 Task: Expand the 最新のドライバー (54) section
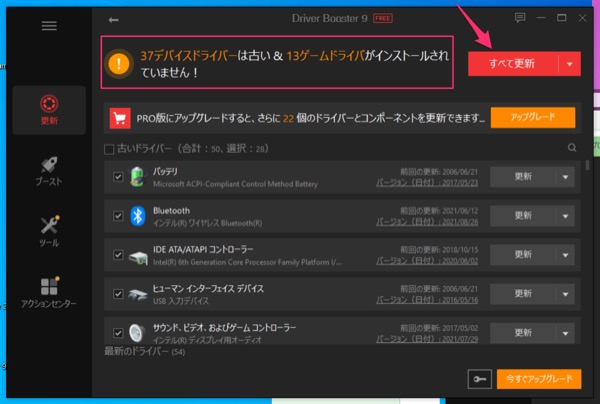point(145,351)
